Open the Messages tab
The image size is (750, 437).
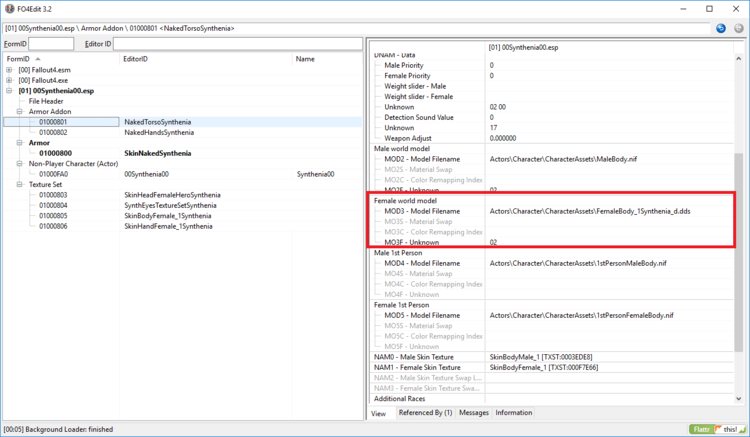point(474,413)
